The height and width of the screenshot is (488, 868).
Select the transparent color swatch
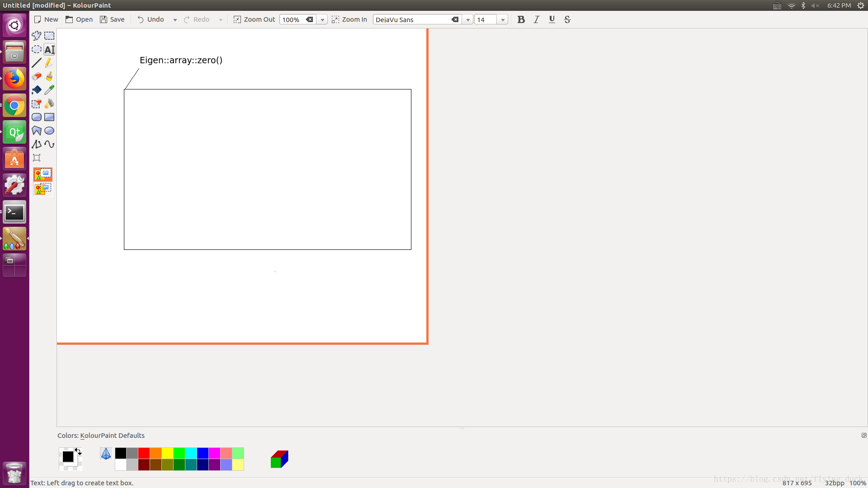point(106,454)
